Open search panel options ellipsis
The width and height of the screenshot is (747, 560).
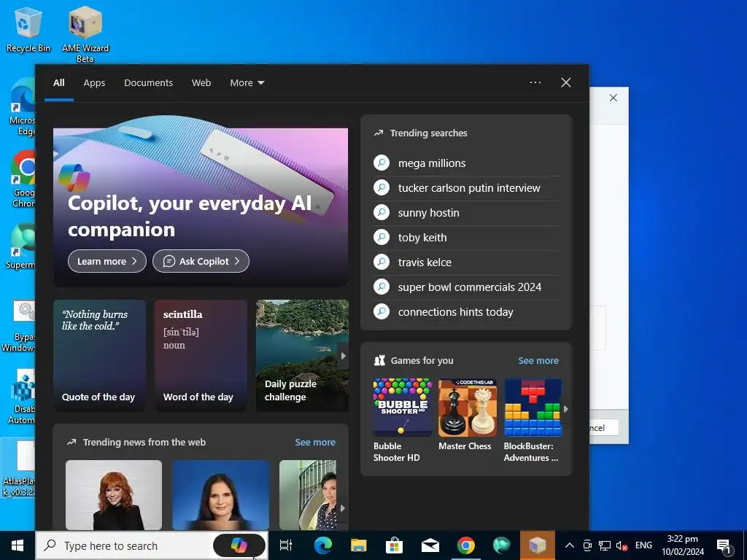(535, 82)
